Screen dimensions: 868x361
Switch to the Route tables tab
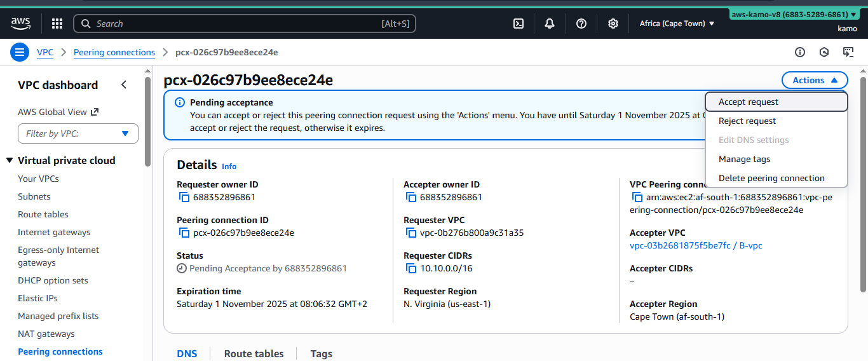click(254, 353)
